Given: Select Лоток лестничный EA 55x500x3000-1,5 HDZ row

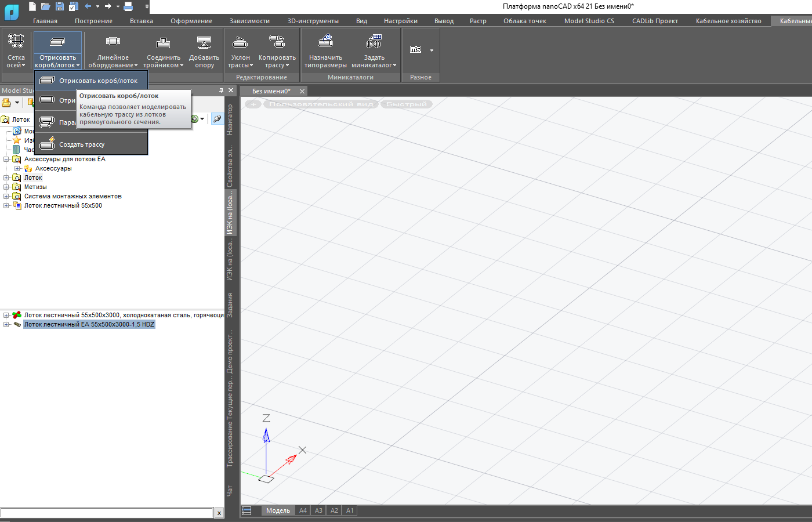Looking at the screenshot, I should click(x=89, y=324).
